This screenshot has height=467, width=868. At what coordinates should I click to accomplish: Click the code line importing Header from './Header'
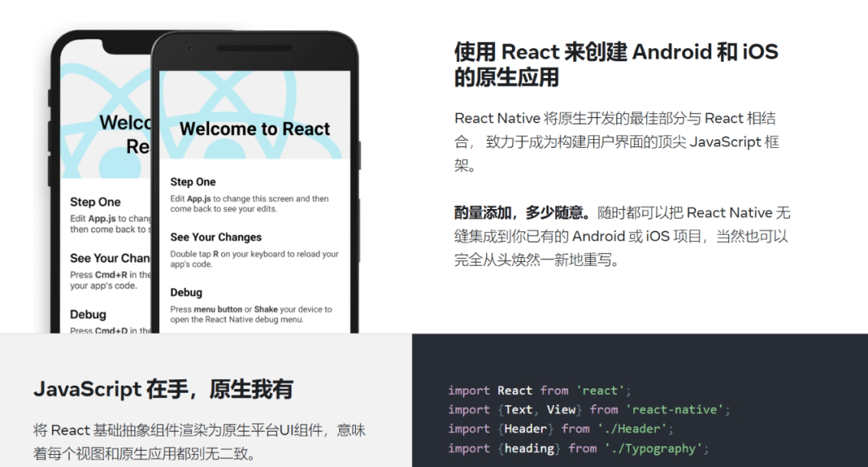pos(561,429)
